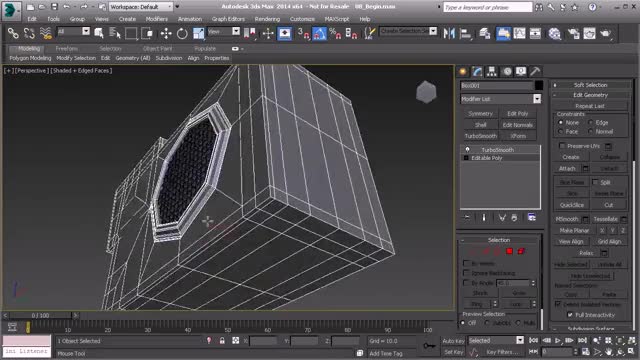
Task: Click the Mirror tool icon
Action: (x=449, y=33)
